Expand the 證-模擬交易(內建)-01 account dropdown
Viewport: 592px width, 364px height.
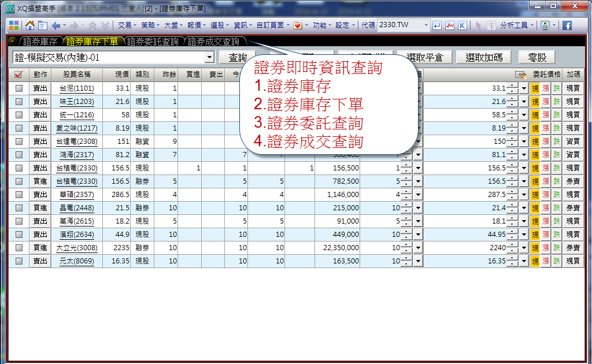[209, 57]
